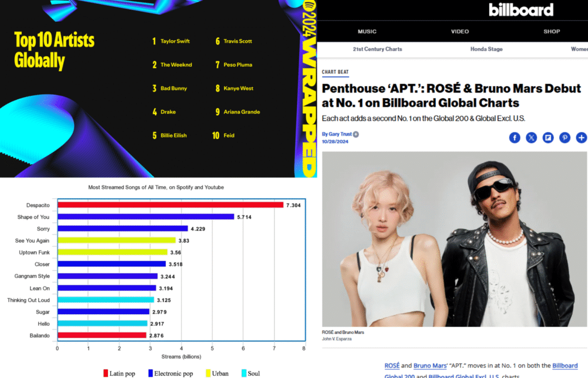Click the blue Electronic pop legend swatch
Screen dimensions: 588x378
pos(150,373)
